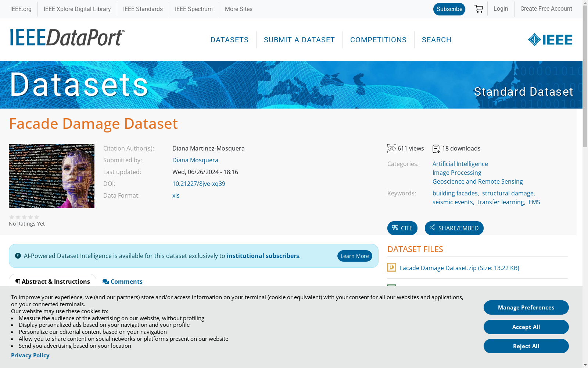Click the Login link

(x=501, y=8)
